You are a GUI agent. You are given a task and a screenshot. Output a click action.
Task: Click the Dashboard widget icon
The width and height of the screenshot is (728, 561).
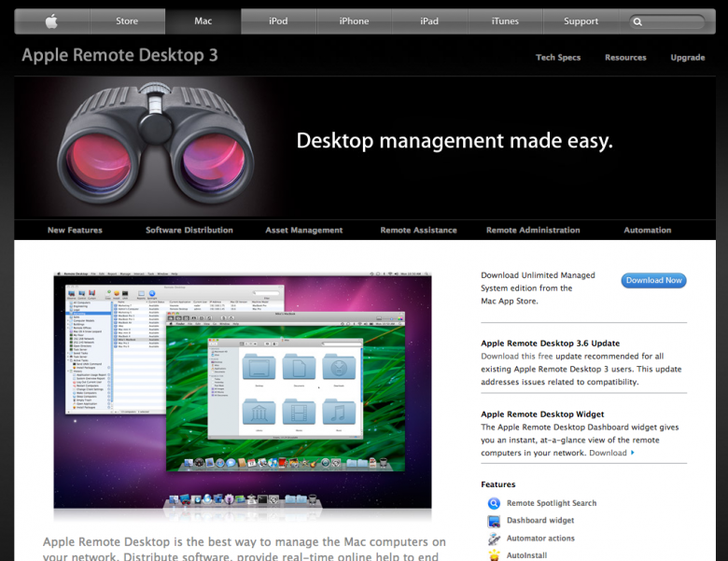[494, 521]
